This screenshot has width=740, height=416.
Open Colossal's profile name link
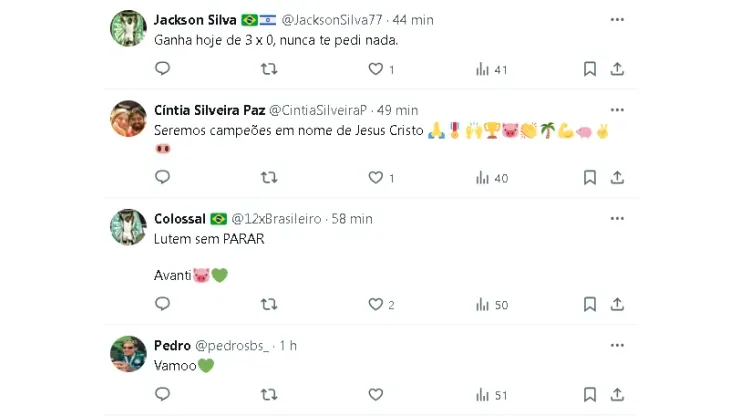tap(180, 218)
